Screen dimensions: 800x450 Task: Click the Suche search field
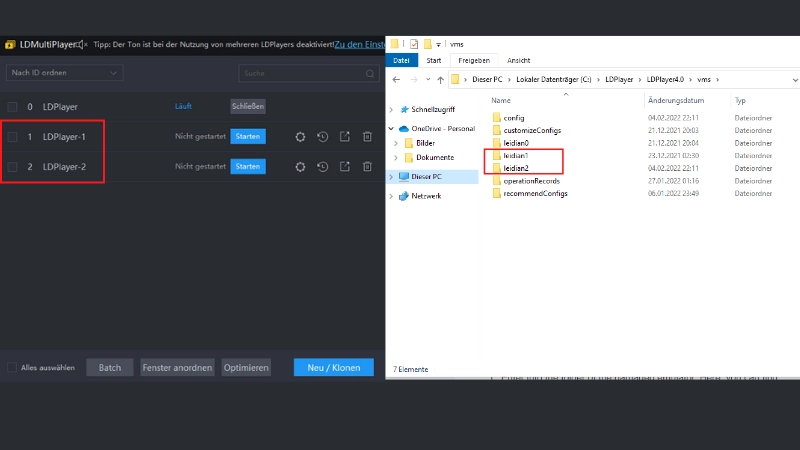coord(309,73)
